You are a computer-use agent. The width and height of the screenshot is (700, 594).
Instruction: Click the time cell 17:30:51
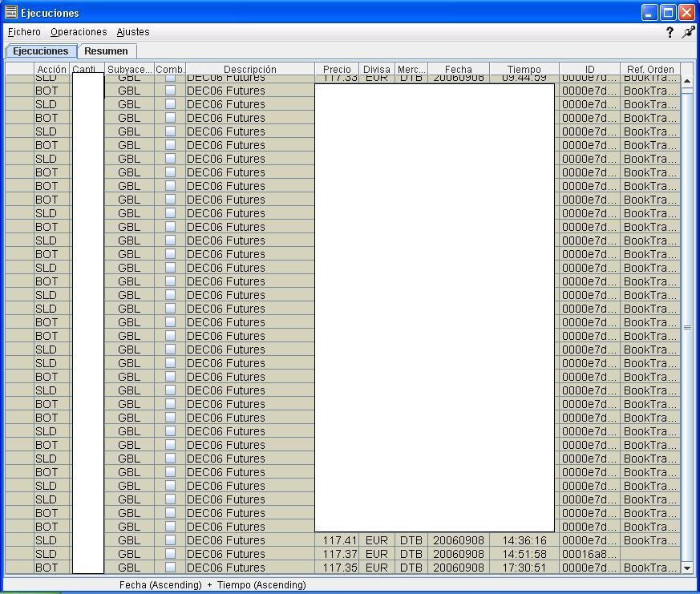tap(524, 568)
